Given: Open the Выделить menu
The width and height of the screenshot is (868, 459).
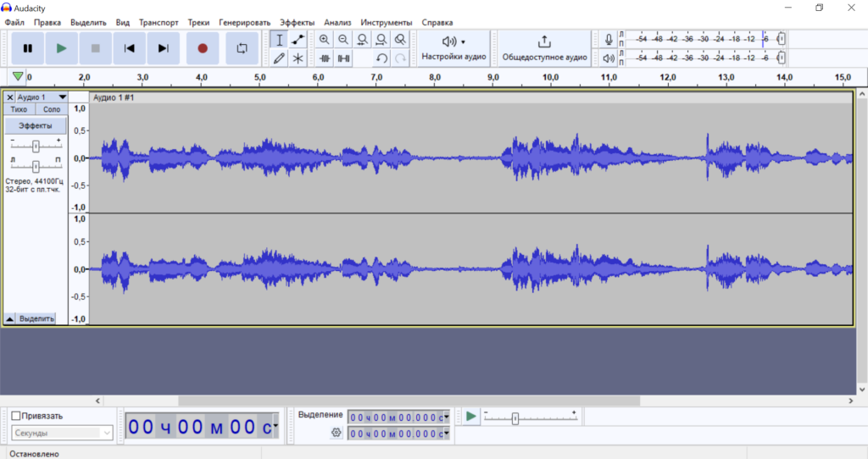Looking at the screenshot, I should [88, 23].
